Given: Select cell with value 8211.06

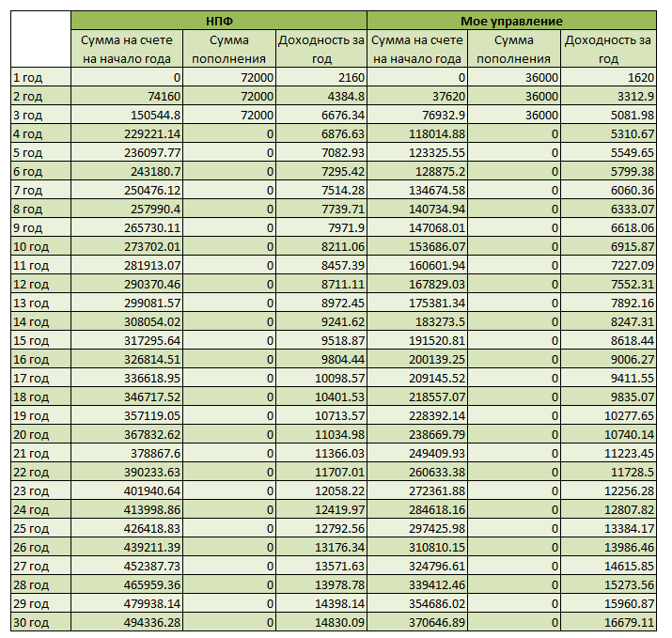Looking at the screenshot, I should point(321,246).
